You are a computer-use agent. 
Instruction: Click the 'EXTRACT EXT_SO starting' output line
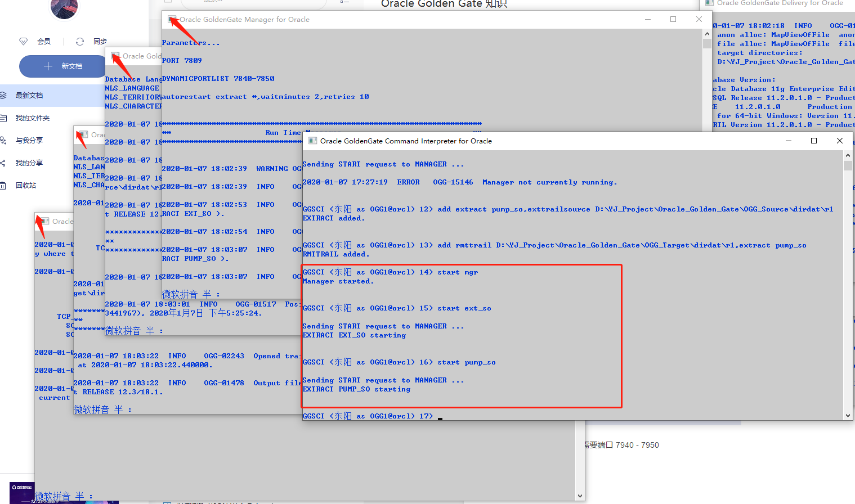[354, 335]
